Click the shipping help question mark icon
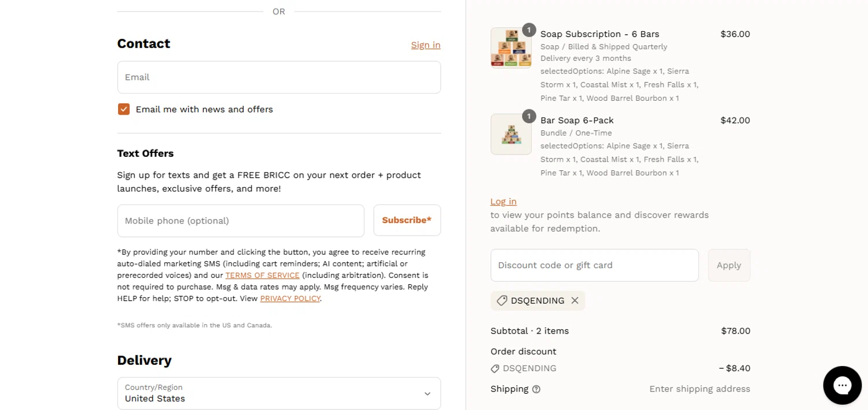Screen dimensions: 868x410 (536, 389)
